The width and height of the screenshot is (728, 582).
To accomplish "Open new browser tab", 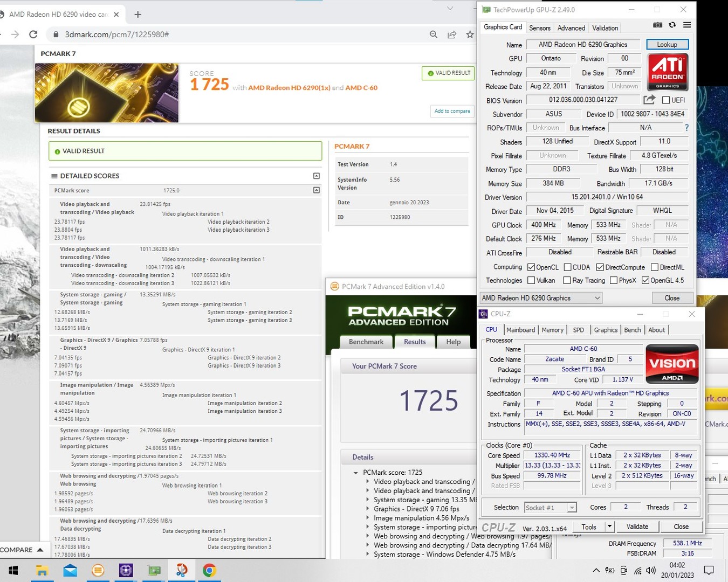I will [138, 15].
